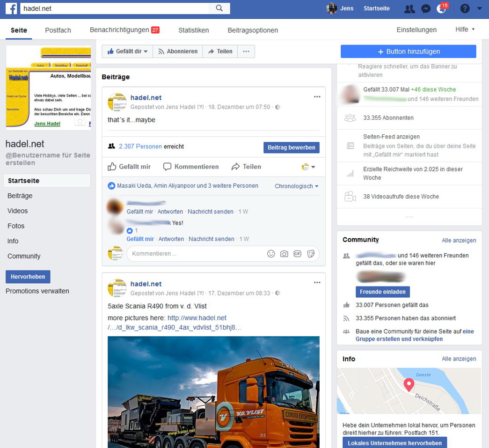Open the Postfach tab
The height and width of the screenshot is (448, 489).
click(58, 30)
